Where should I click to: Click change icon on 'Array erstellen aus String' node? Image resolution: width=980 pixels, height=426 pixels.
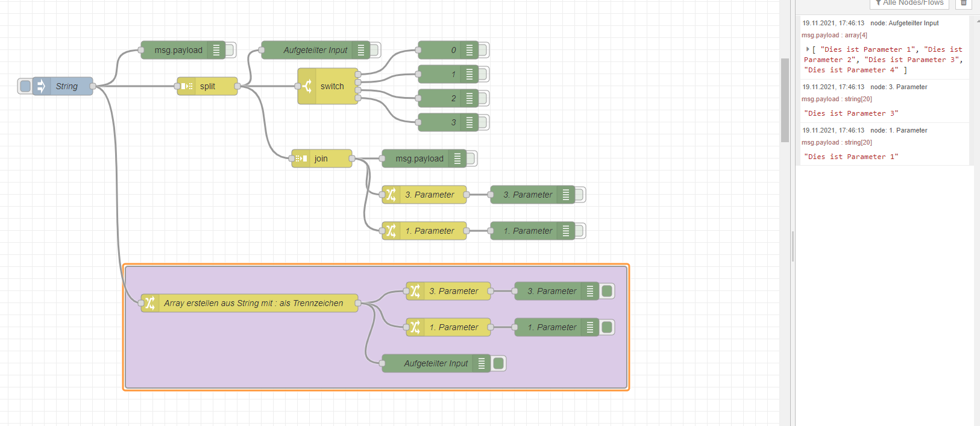[x=150, y=303]
